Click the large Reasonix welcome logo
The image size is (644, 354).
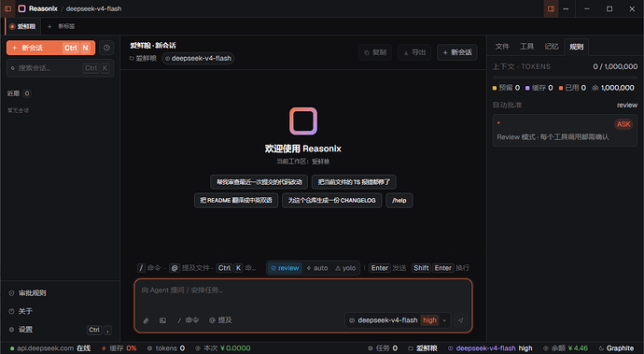[x=303, y=121]
